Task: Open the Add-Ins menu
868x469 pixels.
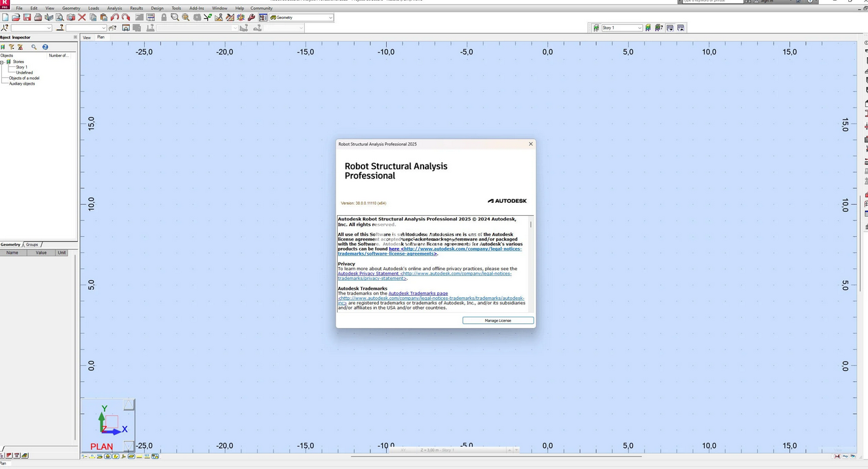Action: click(197, 9)
